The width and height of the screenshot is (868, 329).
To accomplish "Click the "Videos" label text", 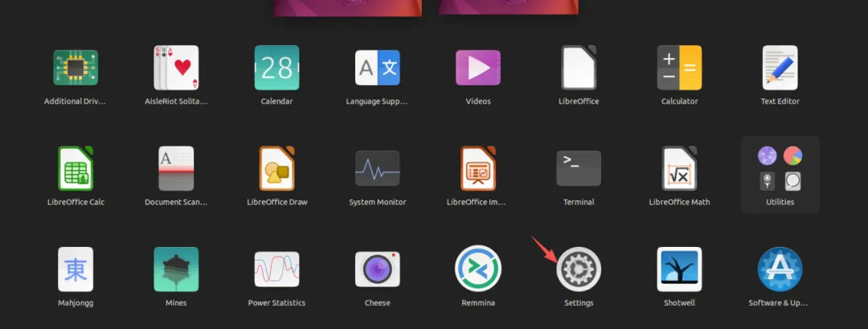I will point(478,101).
